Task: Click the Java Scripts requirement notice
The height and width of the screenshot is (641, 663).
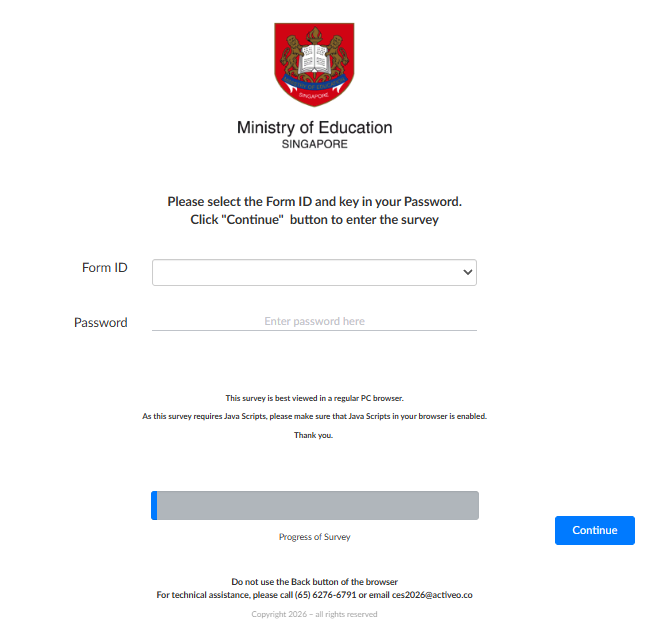Action: point(314,416)
